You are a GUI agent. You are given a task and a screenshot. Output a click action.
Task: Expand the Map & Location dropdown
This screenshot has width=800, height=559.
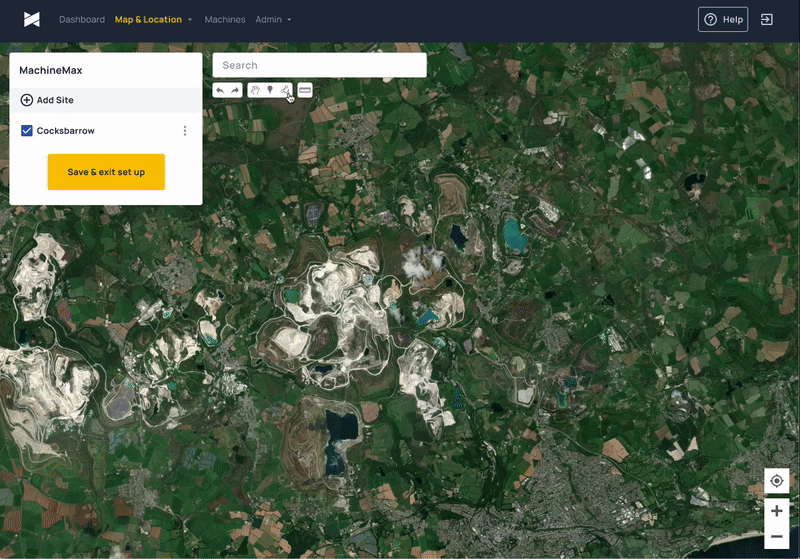[x=154, y=19]
